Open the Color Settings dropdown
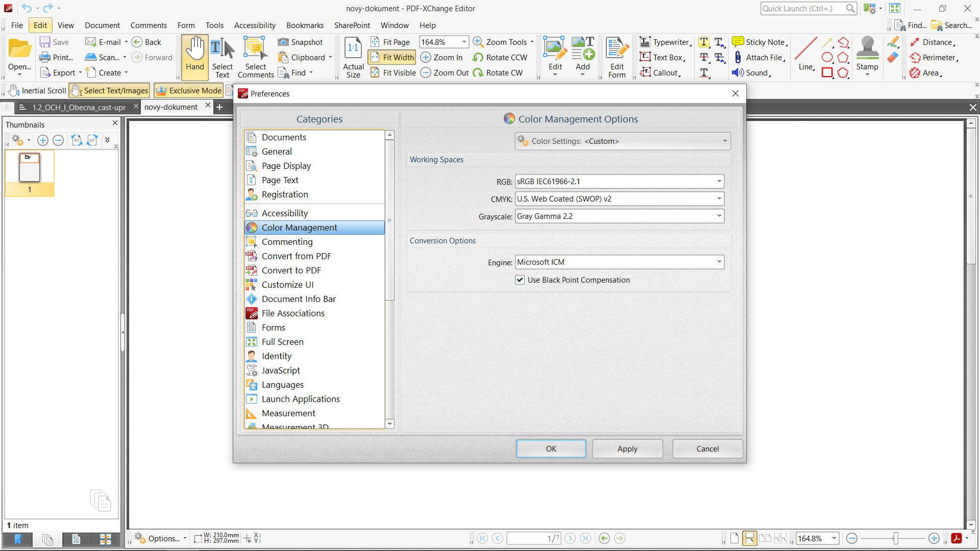 pos(623,141)
